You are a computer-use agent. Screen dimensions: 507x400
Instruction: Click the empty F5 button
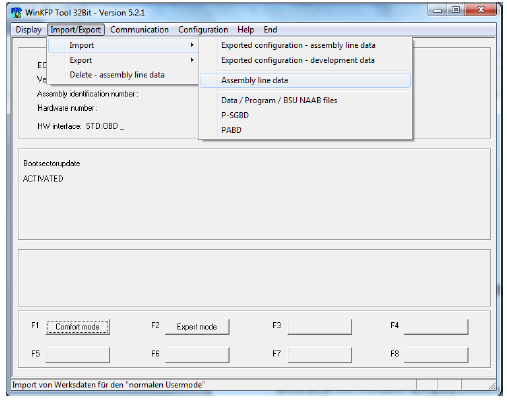point(77,355)
